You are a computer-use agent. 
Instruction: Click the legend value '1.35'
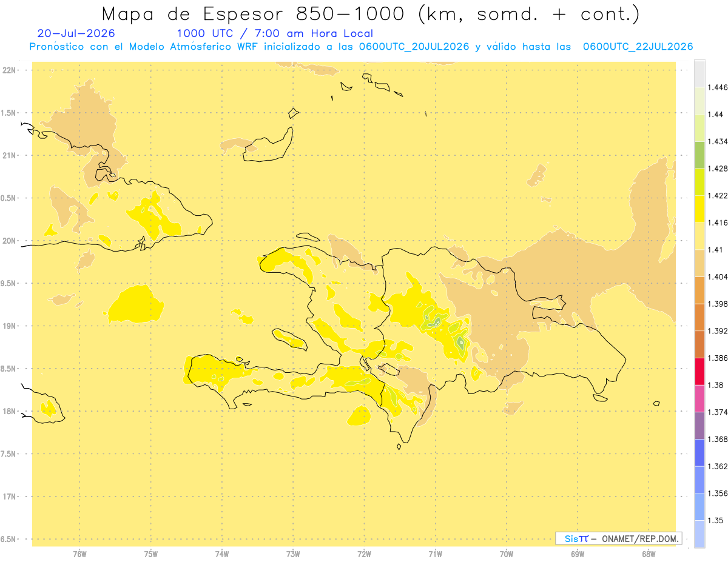tap(715, 520)
